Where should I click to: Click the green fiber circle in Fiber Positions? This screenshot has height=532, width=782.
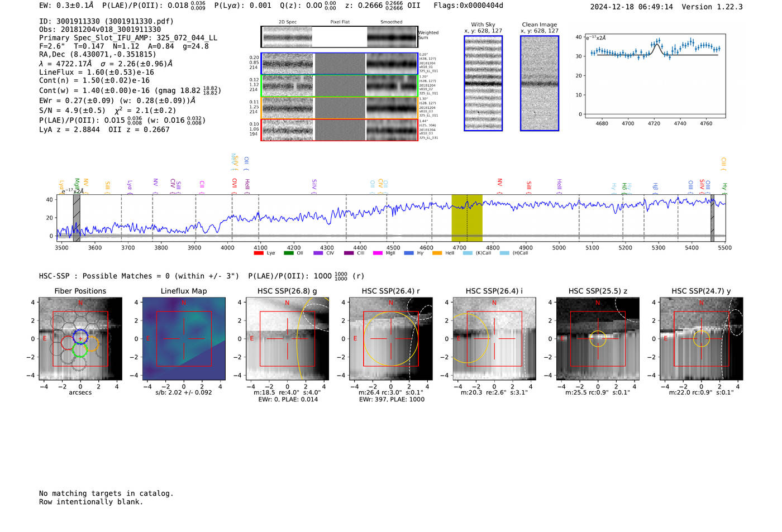click(79, 349)
